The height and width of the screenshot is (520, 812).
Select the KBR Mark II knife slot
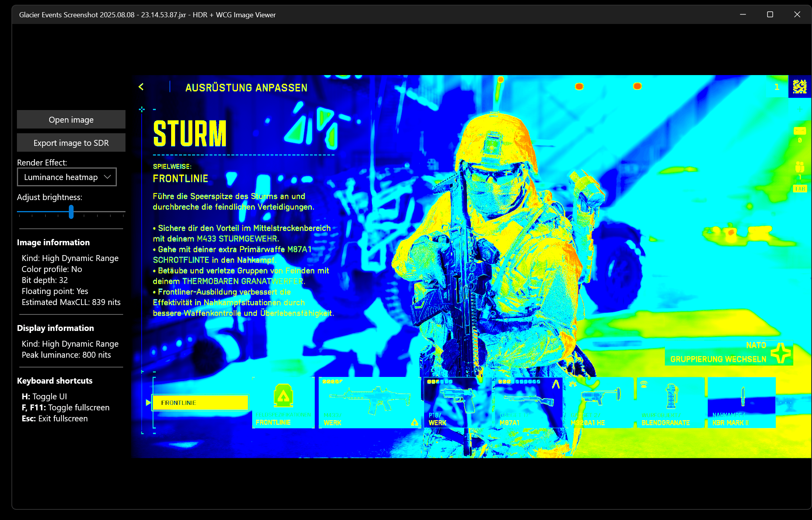point(742,402)
